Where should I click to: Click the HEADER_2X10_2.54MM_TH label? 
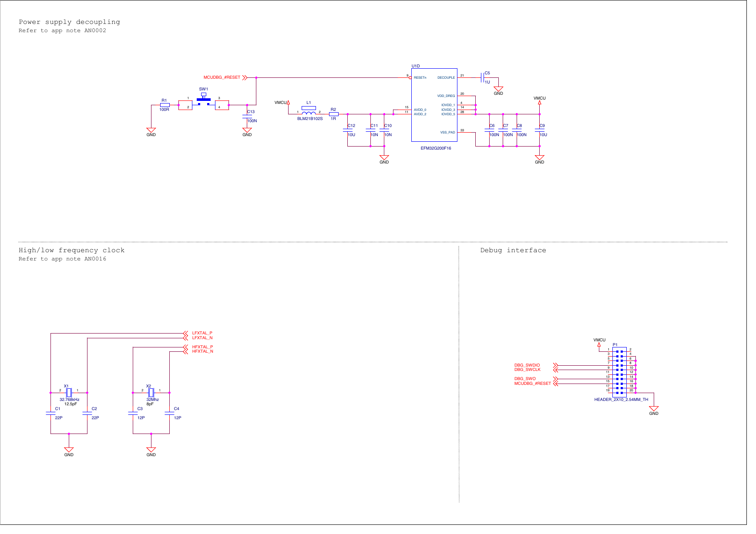click(621, 400)
